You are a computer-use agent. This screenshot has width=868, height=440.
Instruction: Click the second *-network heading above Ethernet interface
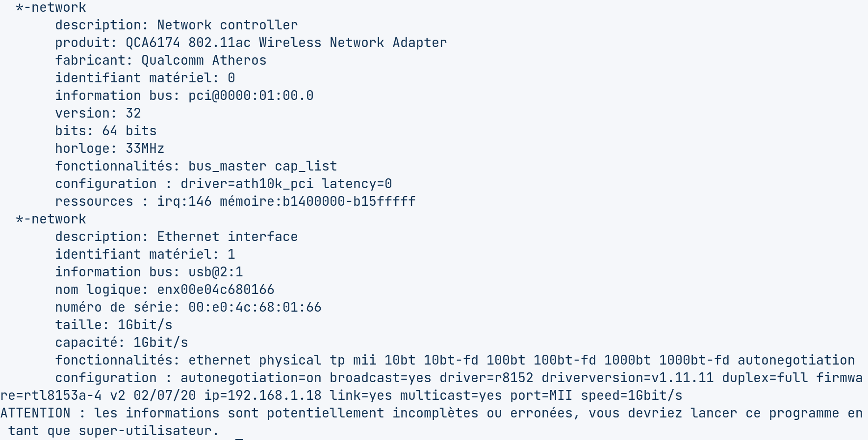(51, 219)
